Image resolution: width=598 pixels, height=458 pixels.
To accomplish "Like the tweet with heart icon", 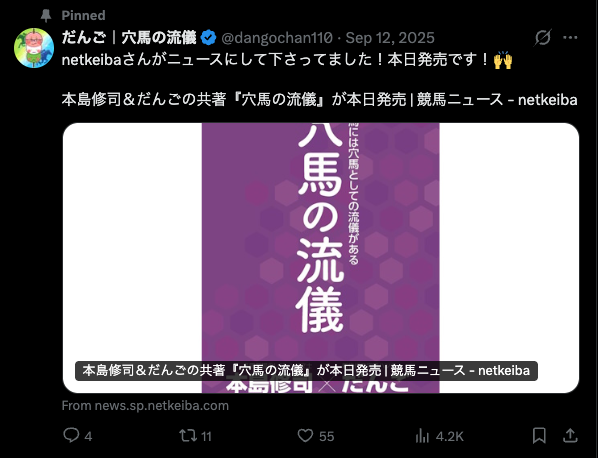I will point(305,436).
